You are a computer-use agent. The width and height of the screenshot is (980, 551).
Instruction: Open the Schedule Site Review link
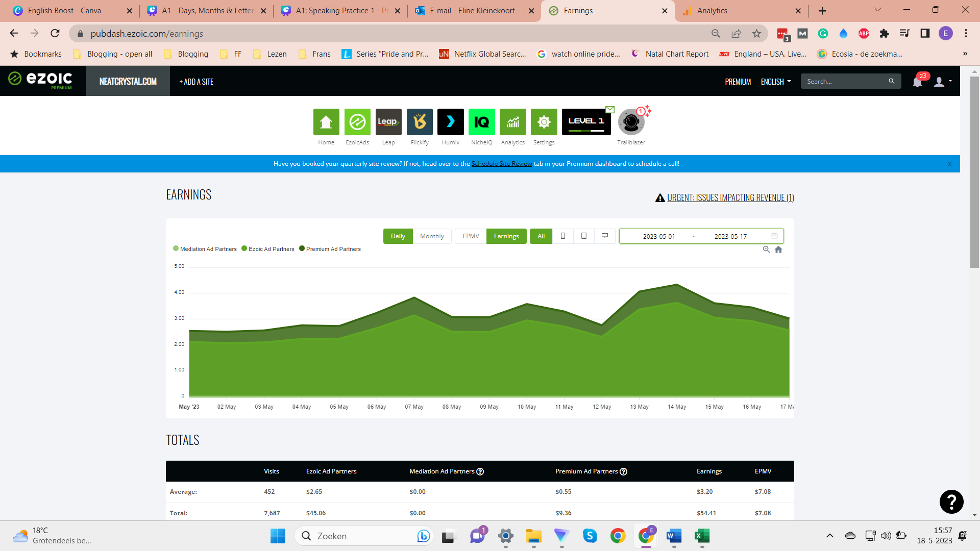(502, 164)
